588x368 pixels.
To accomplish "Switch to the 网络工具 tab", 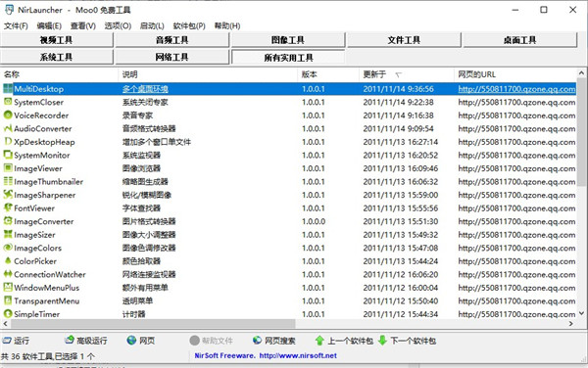I will 172,57.
